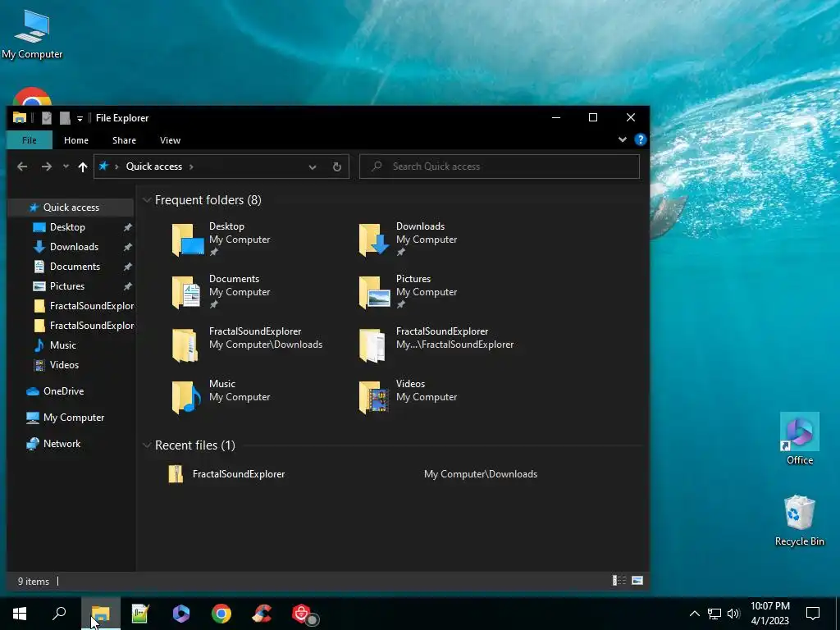Expand the address bar history dropdown
Viewport: 840px width, 630px height.
(313, 167)
